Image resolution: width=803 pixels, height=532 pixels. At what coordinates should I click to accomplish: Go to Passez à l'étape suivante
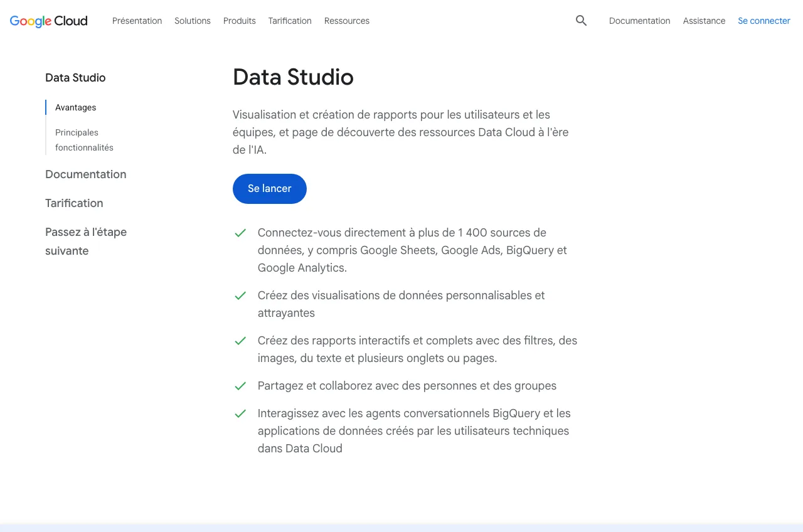pos(86,242)
